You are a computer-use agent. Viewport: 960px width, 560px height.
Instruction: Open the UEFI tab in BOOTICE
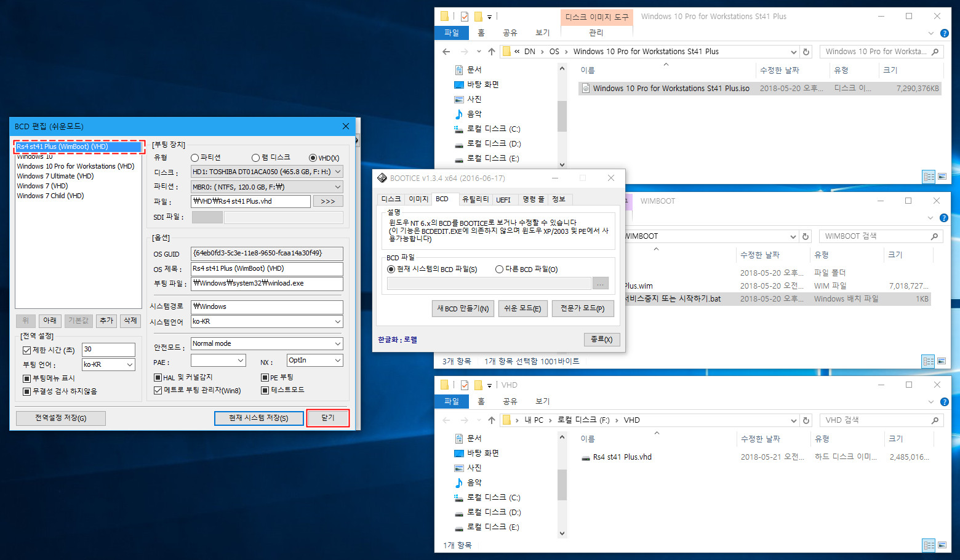click(x=503, y=199)
